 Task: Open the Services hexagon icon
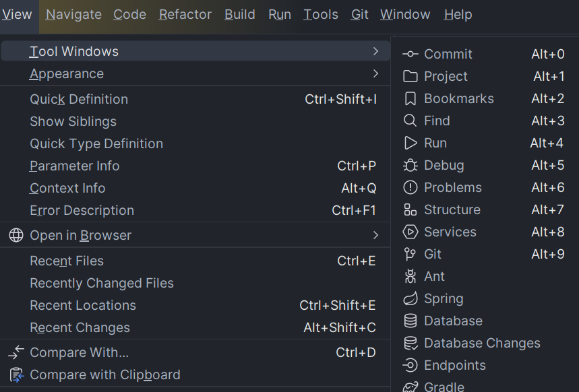[410, 232]
